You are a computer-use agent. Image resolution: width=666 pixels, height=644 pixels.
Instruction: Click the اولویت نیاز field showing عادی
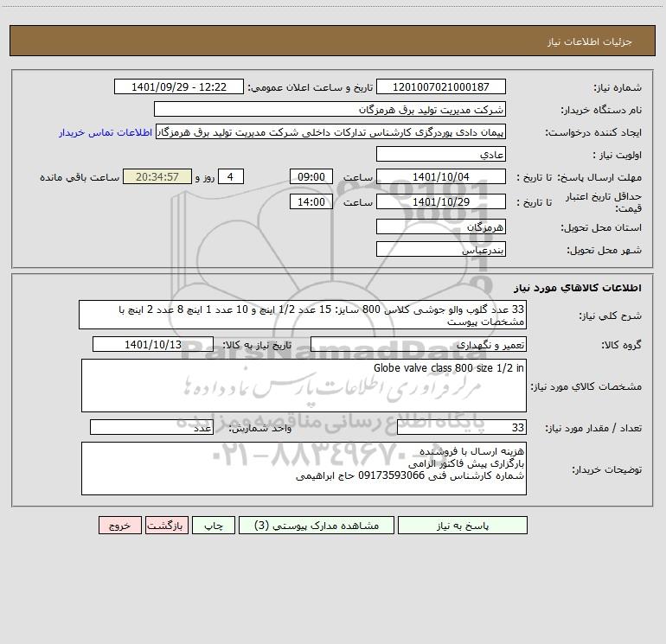coord(441,154)
